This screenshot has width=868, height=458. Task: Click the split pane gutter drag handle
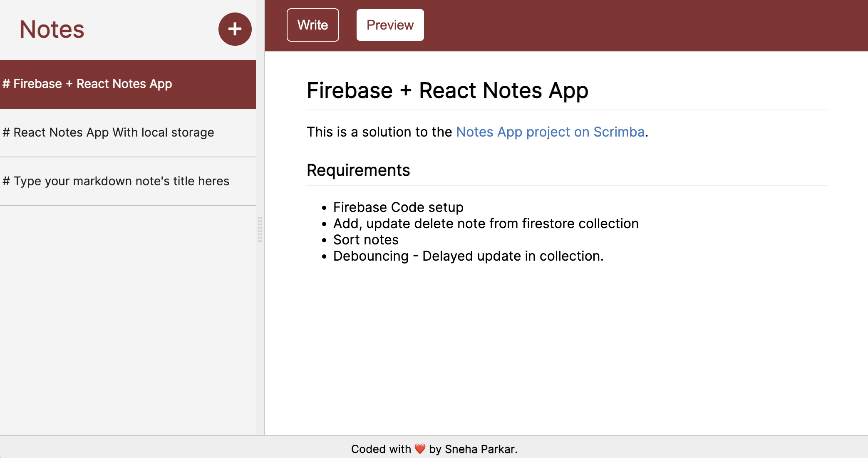pos(260,229)
